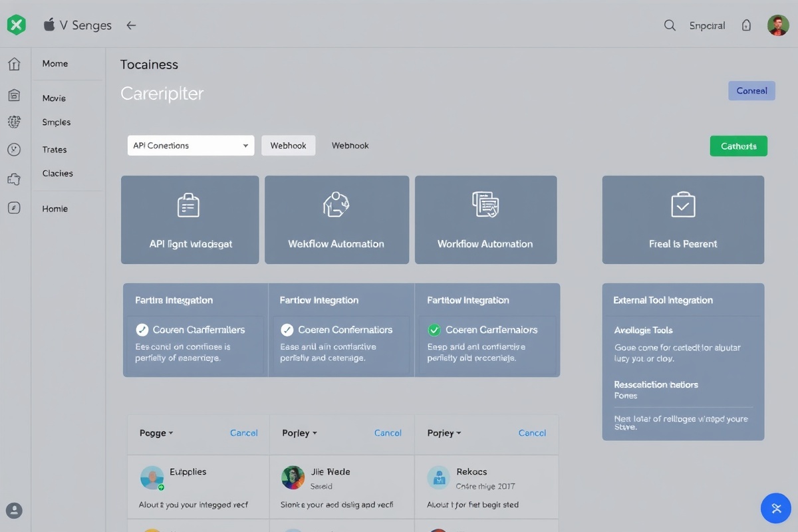This screenshot has width=798, height=532.
Task: Click the profile avatar in the top right
Action: pyautogui.click(x=778, y=25)
